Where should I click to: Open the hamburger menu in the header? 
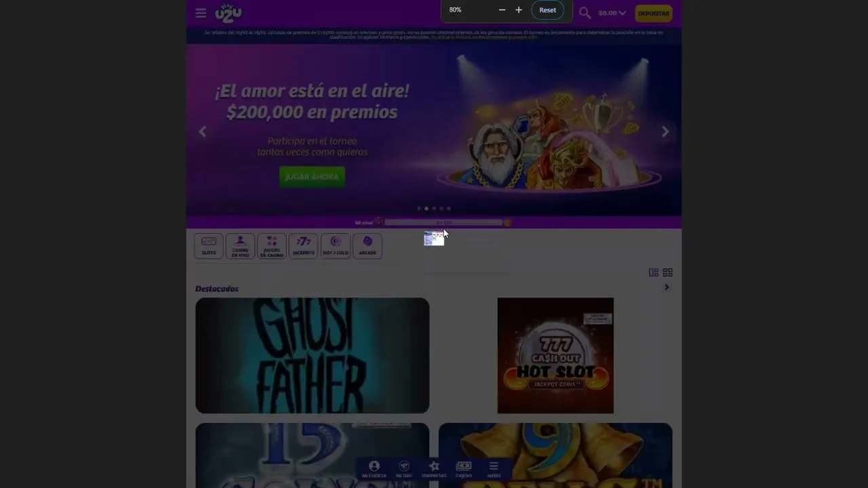coord(201,13)
